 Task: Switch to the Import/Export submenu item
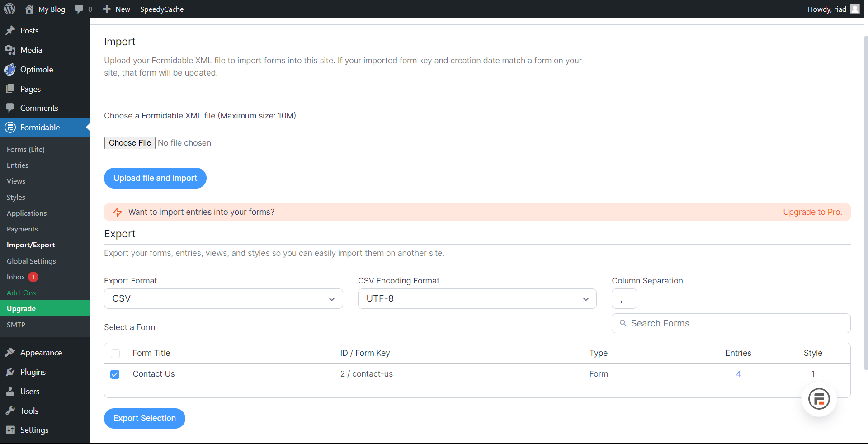pyautogui.click(x=30, y=245)
